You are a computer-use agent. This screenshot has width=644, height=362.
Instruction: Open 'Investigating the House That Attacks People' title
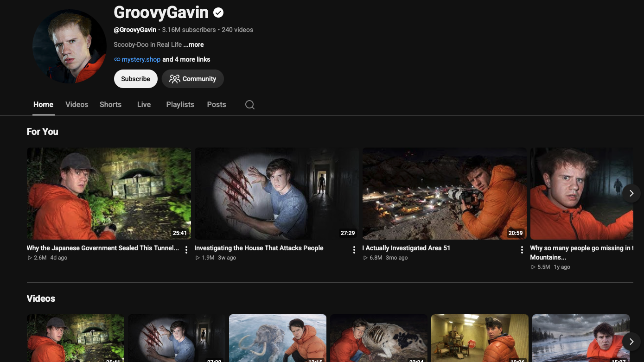(x=259, y=248)
